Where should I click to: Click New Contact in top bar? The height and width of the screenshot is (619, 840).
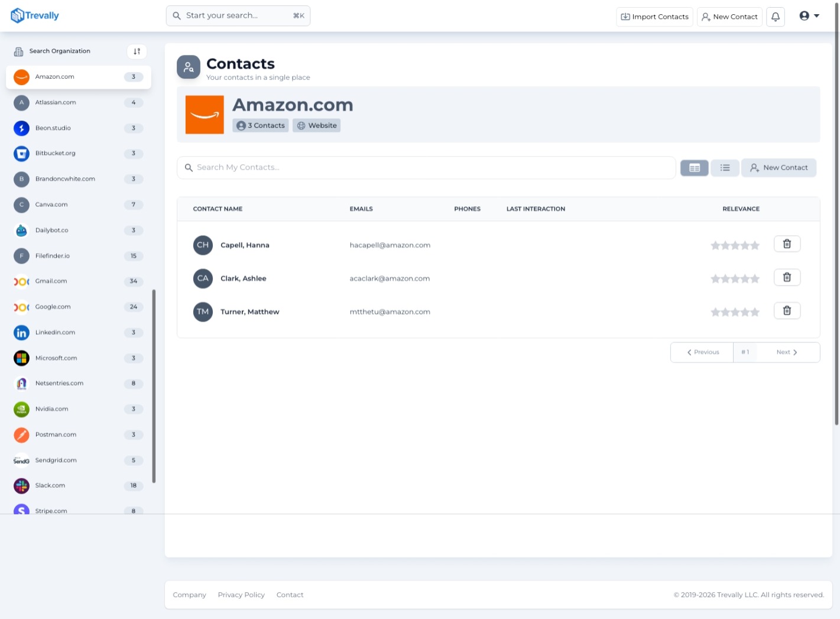pos(729,17)
